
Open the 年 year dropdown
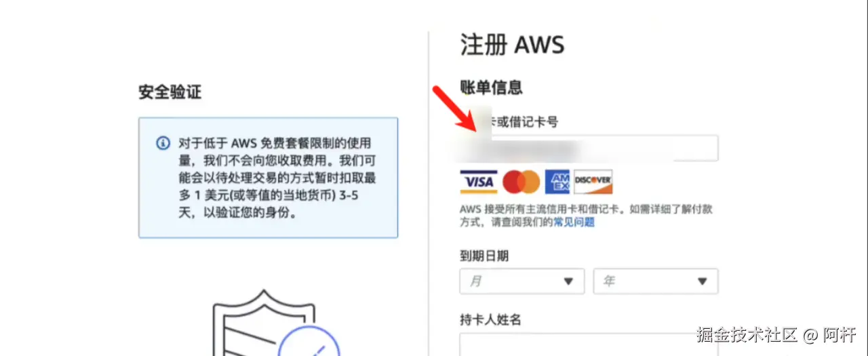tap(655, 281)
